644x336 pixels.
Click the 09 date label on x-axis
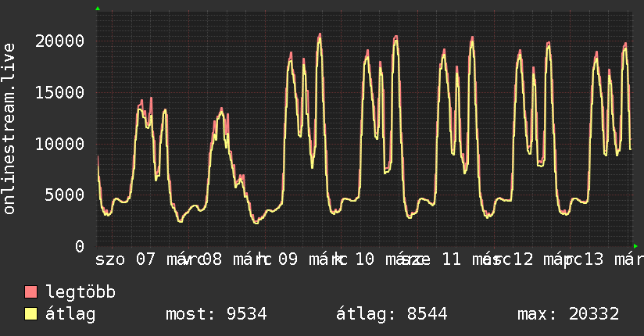288,259
